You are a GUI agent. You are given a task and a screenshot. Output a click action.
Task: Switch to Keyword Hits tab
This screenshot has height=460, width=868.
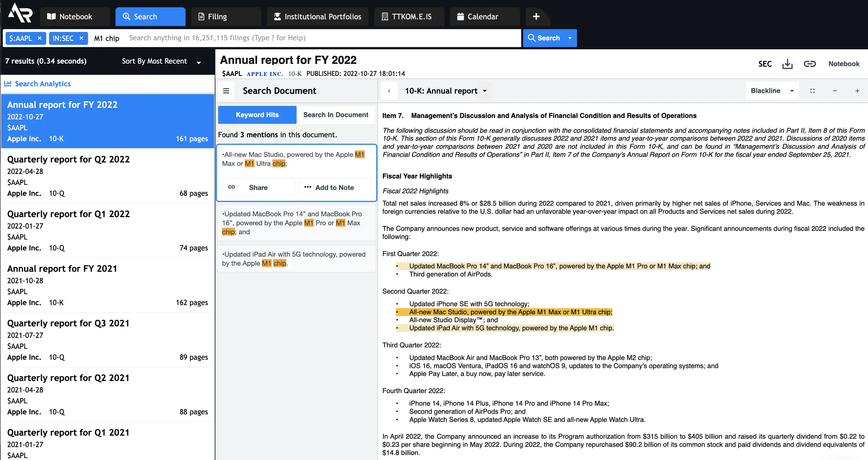coord(257,115)
